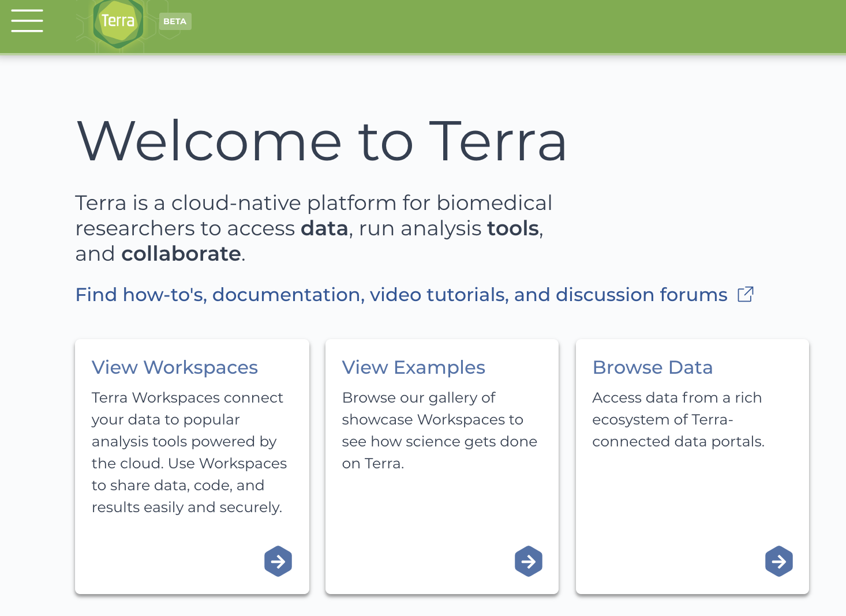The width and height of the screenshot is (846, 616).
Task: Click the 'Terra is a cloud-native platform' paragraph
Action: (313, 228)
